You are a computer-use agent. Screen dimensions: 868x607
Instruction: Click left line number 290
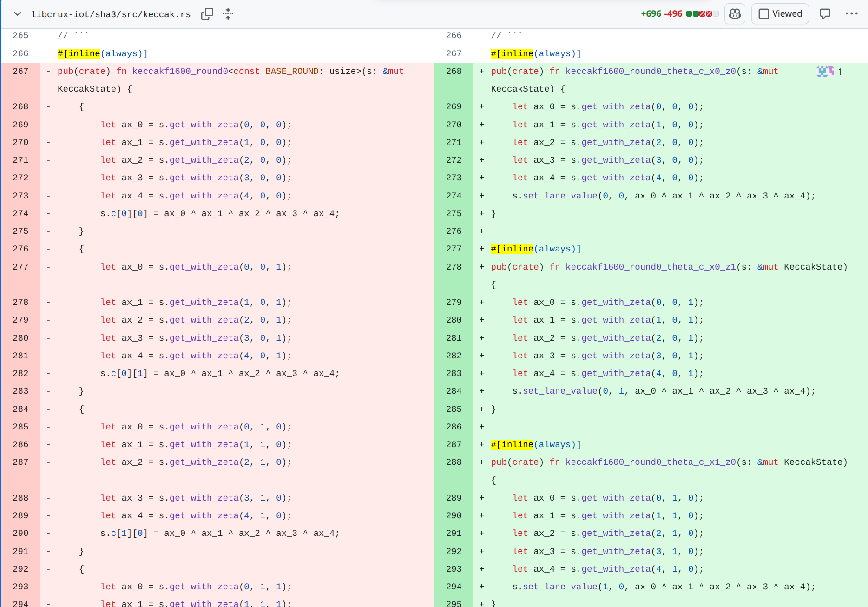coord(20,533)
